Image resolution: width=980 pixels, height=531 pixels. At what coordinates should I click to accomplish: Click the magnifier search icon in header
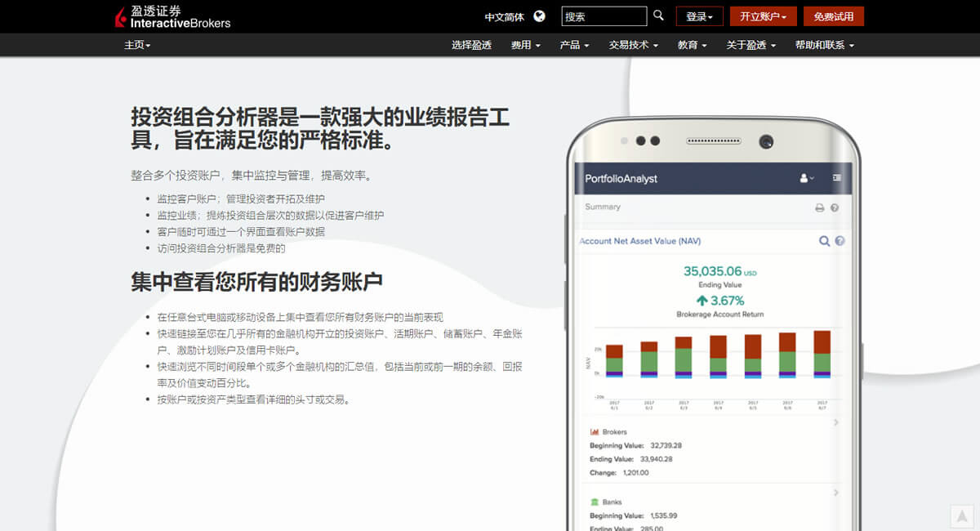click(x=659, y=16)
